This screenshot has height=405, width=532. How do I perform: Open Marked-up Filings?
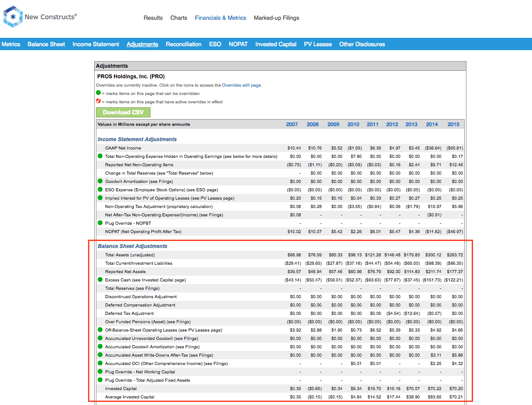tap(276, 18)
